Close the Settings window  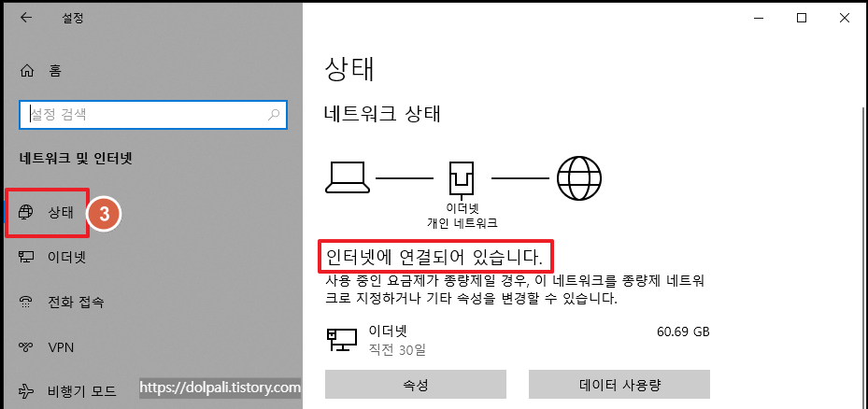point(845,18)
